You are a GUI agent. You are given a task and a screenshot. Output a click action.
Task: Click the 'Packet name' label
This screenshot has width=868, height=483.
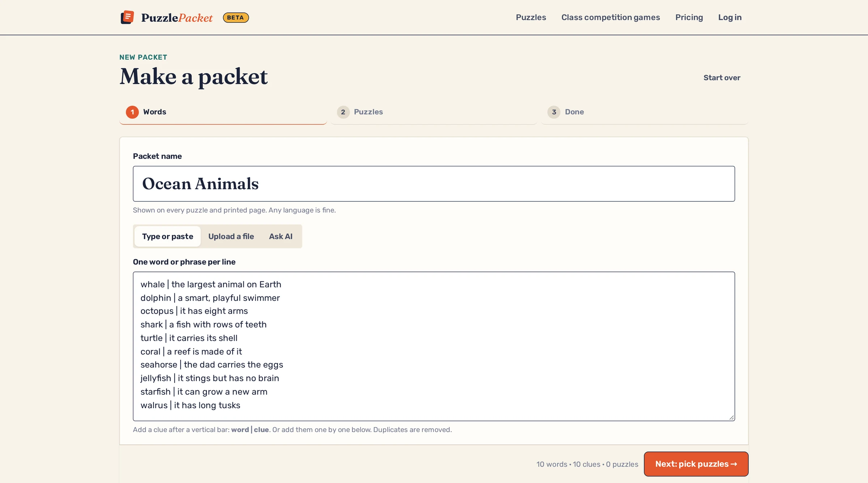pyautogui.click(x=157, y=156)
